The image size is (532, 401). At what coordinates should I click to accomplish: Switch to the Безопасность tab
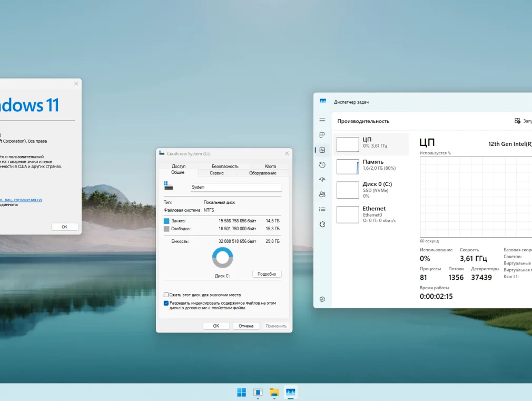[225, 166]
